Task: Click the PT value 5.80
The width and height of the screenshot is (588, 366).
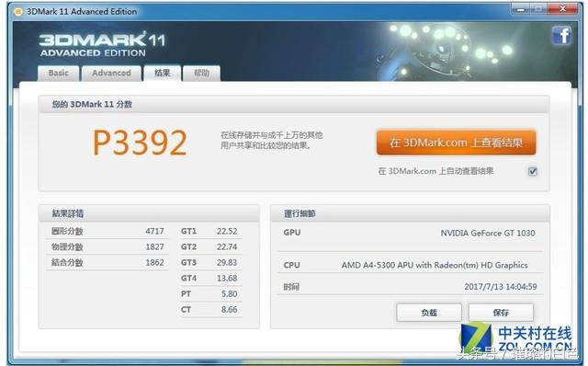Action: (x=229, y=294)
